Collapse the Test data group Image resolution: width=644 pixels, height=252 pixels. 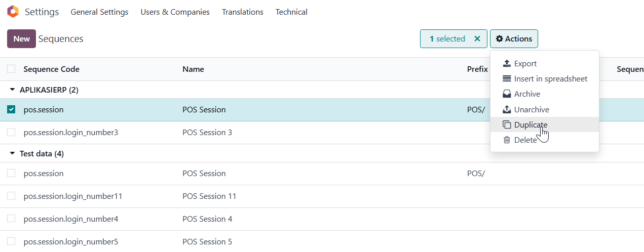[13, 154]
